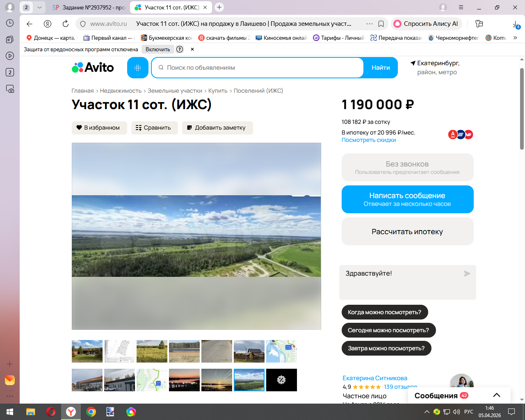
Task: Open the 'Донецк — карта' bookmark
Action: pyautogui.click(x=51, y=38)
